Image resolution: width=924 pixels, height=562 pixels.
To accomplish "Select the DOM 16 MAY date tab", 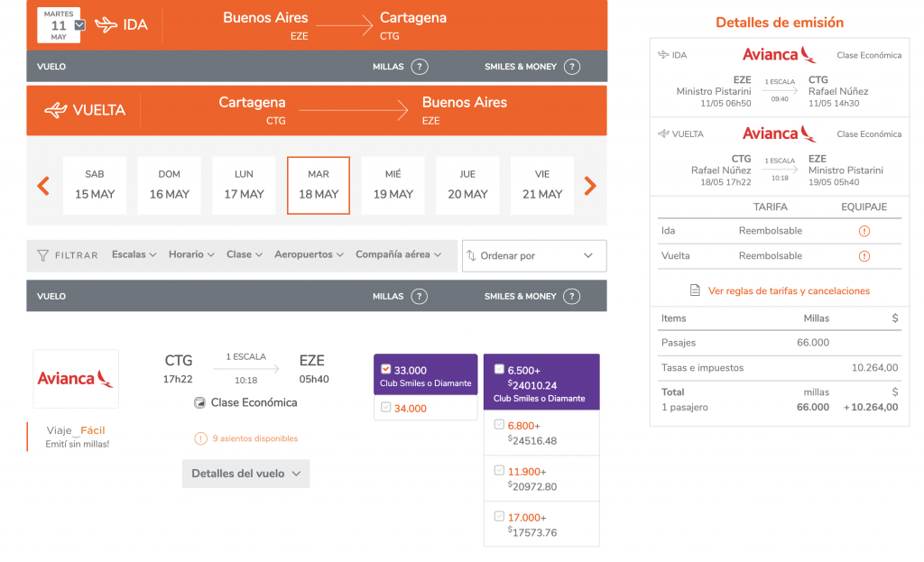I will tap(169, 186).
